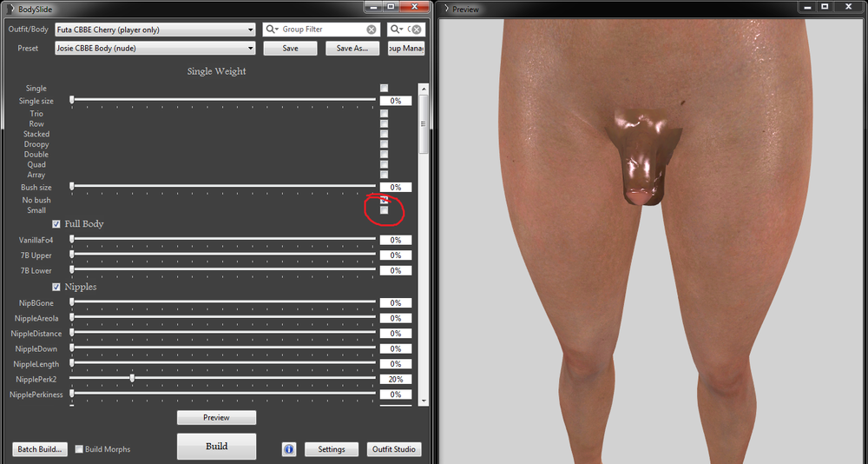Screen dimensions: 868x464
Task: Click the Bush size slider
Action: pos(223,187)
